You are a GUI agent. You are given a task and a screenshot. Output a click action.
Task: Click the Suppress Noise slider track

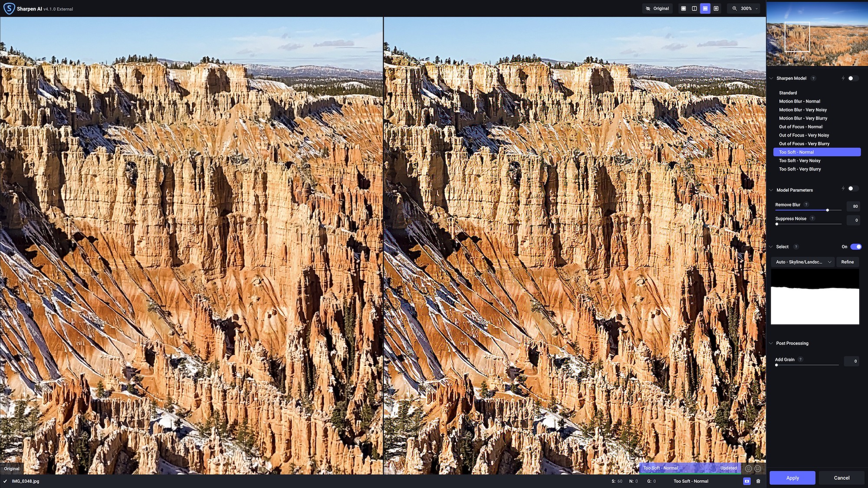click(x=809, y=224)
